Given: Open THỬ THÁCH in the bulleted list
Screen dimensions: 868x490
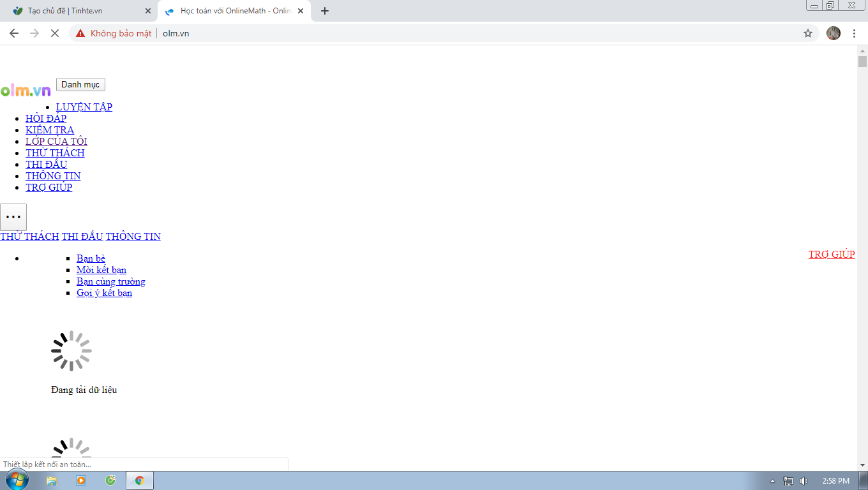Looking at the screenshot, I should tap(55, 153).
